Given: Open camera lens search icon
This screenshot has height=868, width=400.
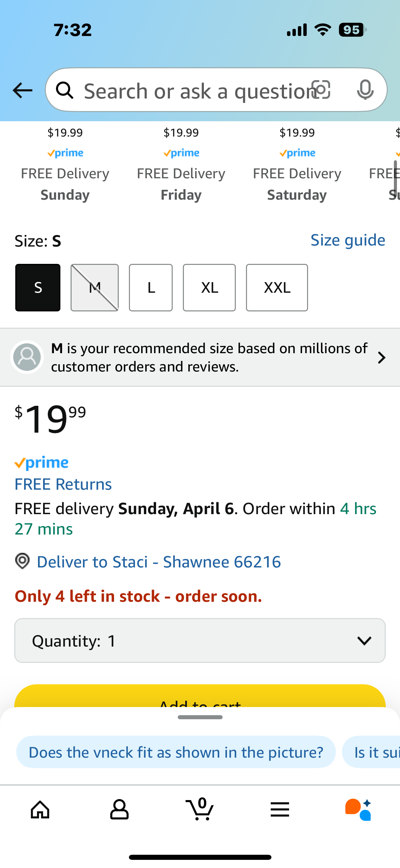Looking at the screenshot, I should (x=321, y=90).
